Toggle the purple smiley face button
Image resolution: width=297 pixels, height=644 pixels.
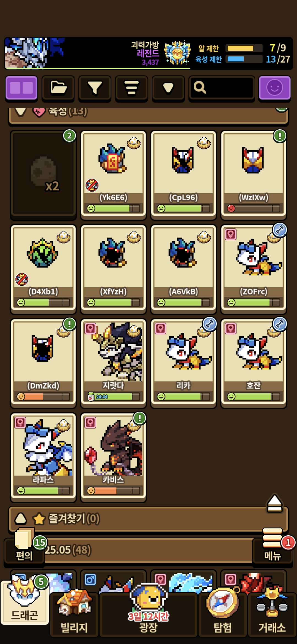(274, 88)
